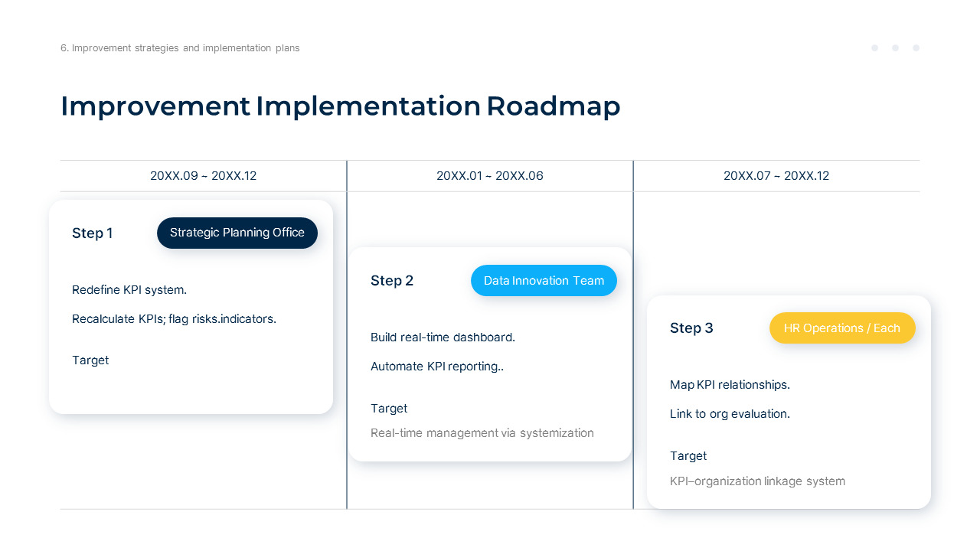Click 'Build real-time dashboard.' text

pos(443,337)
